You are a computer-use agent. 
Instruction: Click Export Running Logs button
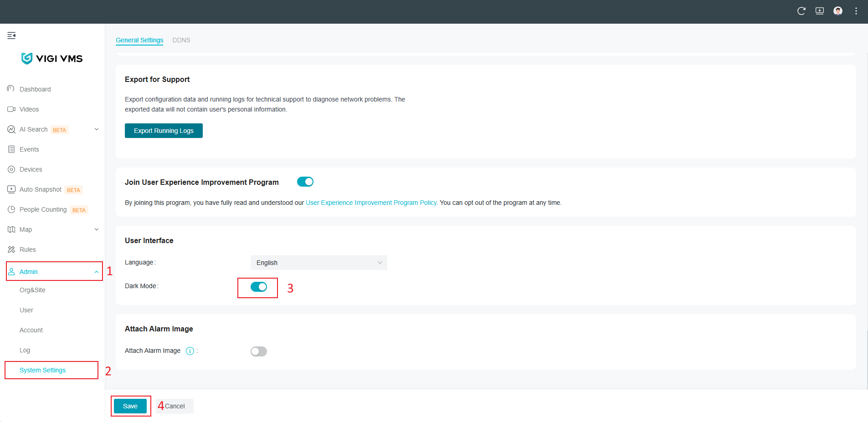pos(164,131)
